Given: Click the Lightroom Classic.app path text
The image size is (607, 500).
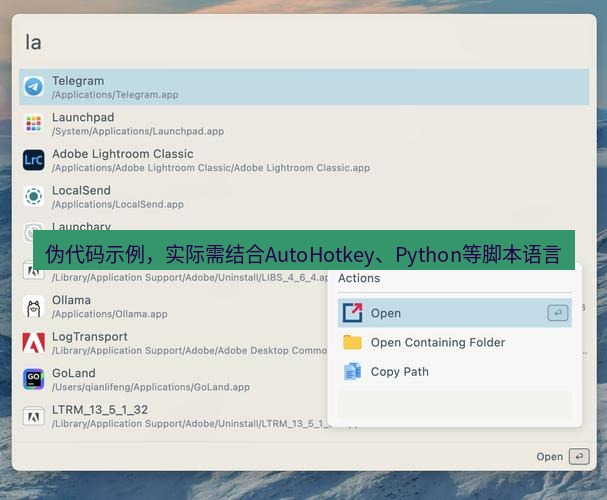Looking at the screenshot, I should (x=211, y=168).
